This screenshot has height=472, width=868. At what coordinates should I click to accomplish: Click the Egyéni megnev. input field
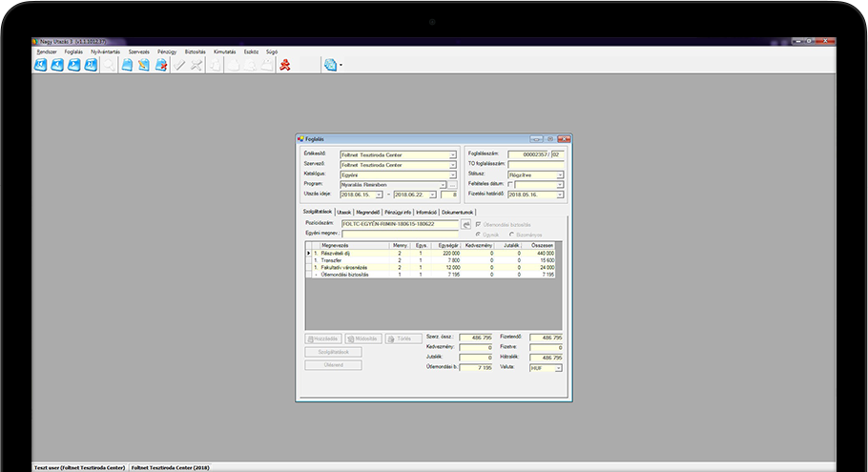400,234
